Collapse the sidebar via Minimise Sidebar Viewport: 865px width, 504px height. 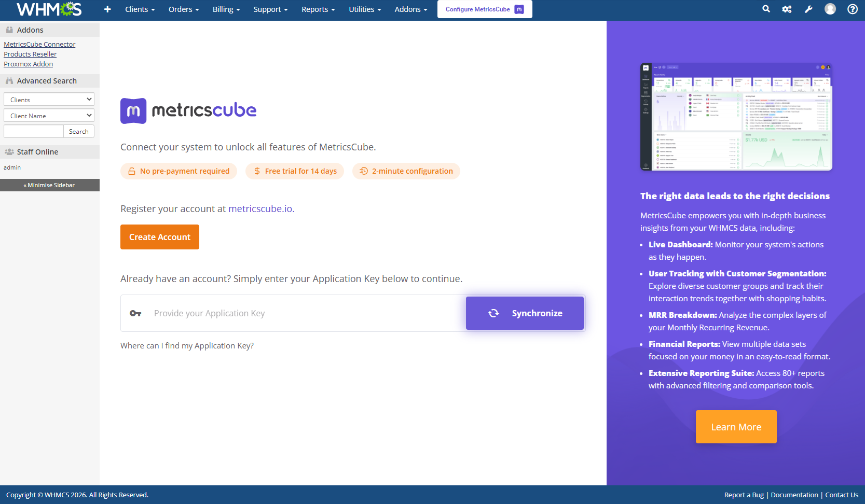[x=49, y=185]
